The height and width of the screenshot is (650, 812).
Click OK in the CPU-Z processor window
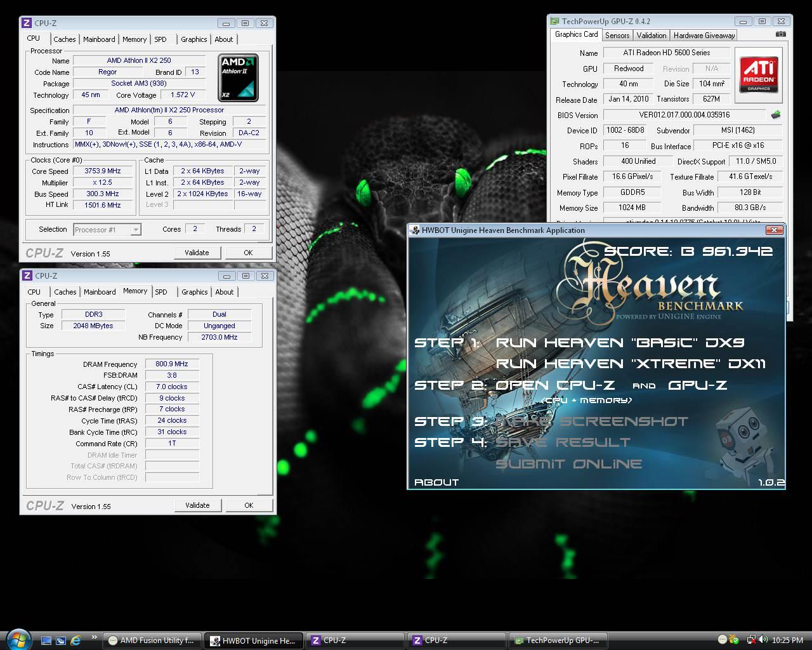(248, 253)
